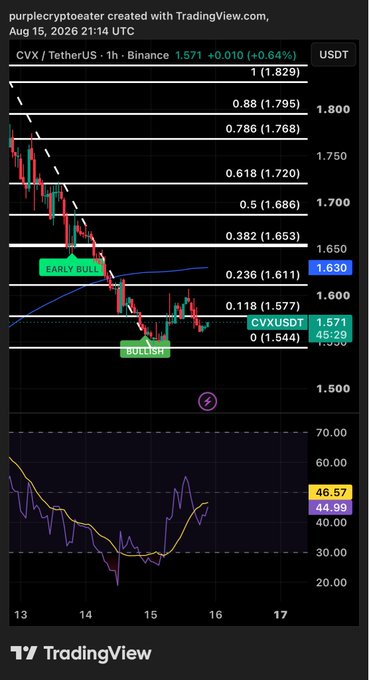
Task: Click date 17 on the time axis
Action: pos(281,615)
